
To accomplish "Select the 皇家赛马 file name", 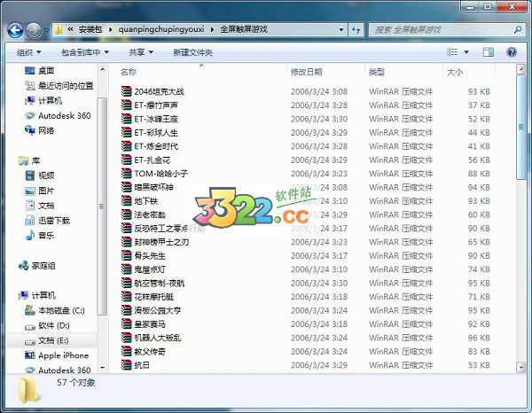I will click(x=150, y=323).
